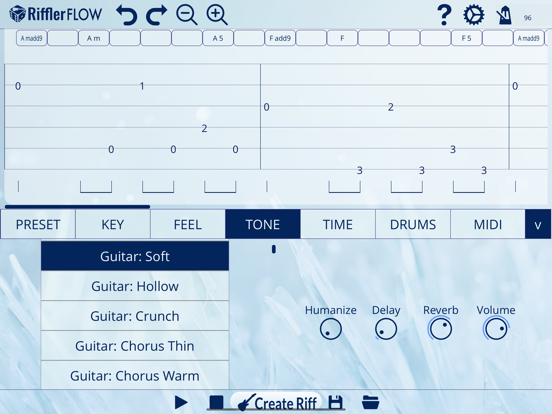Choose Guitar: Soft tone
The width and height of the screenshot is (552, 414).
[135, 256]
